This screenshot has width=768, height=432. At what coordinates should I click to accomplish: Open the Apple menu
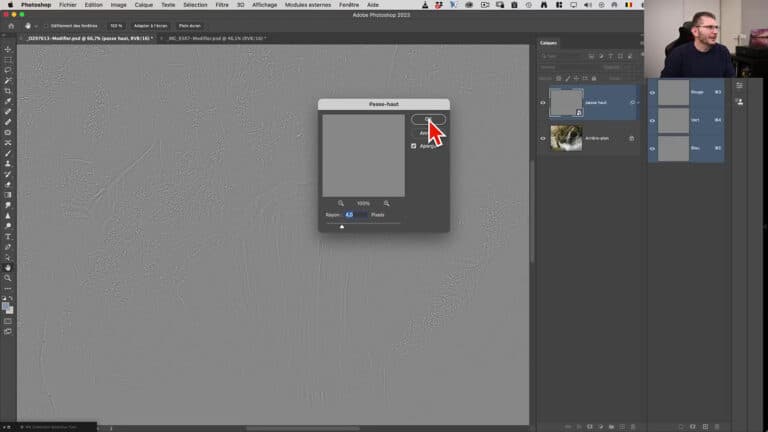tap(10, 5)
